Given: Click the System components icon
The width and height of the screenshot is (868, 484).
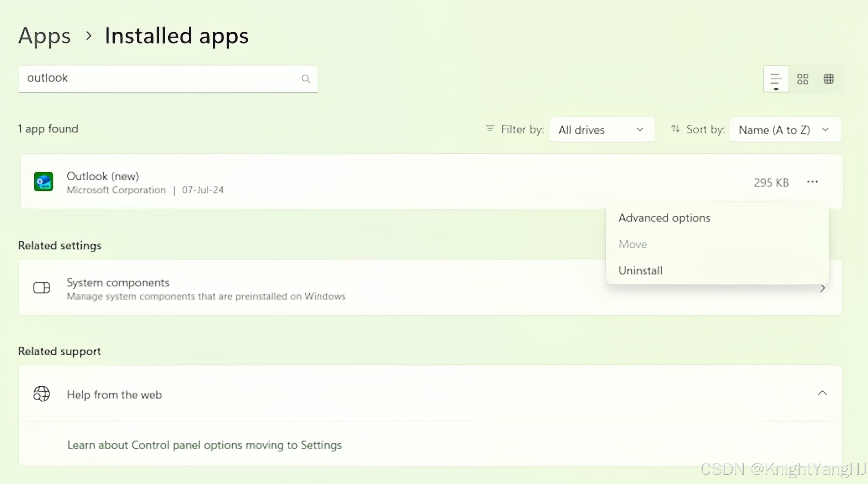Looking at the screenshot, I should click(42, 288).
